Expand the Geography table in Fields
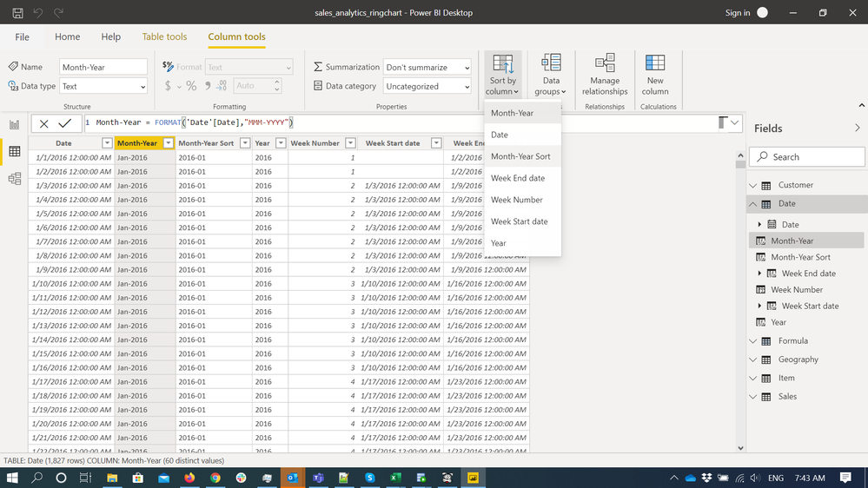 [752, 359]
